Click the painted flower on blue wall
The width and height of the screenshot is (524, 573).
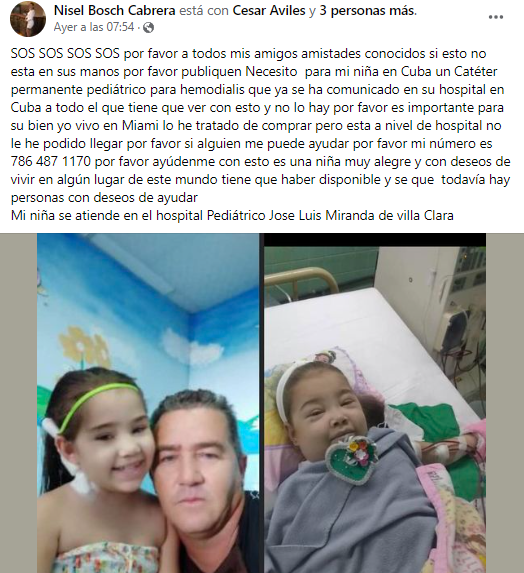[x=84, y=345]
